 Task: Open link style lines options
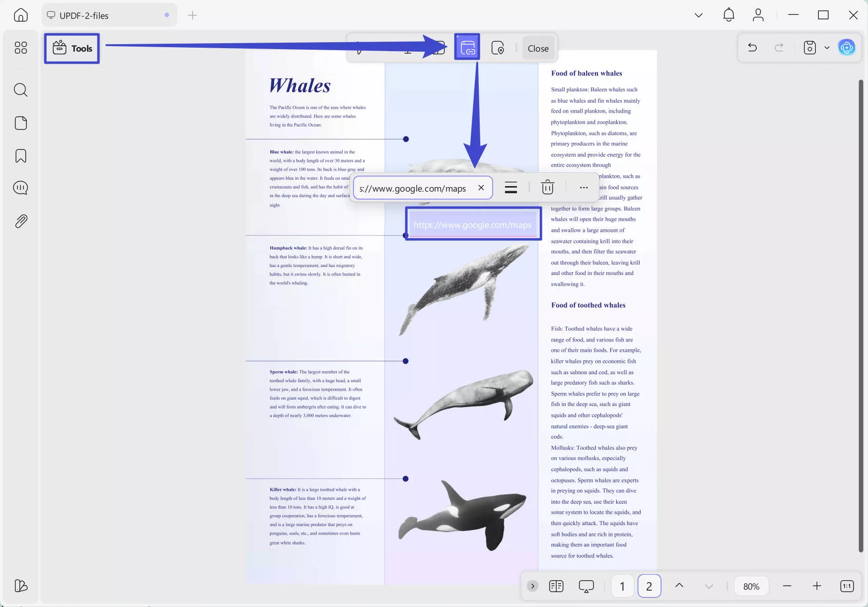pos(510,187)
